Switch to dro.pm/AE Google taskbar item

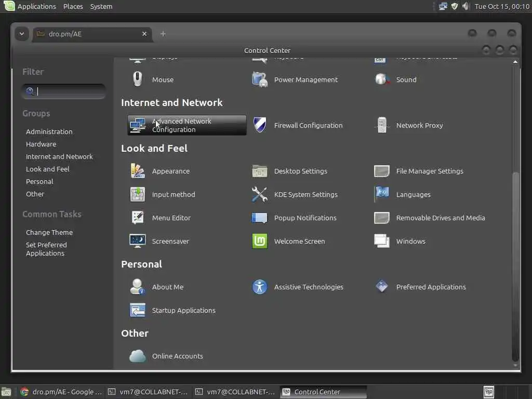pyautogui.click(x=61, y=392)
